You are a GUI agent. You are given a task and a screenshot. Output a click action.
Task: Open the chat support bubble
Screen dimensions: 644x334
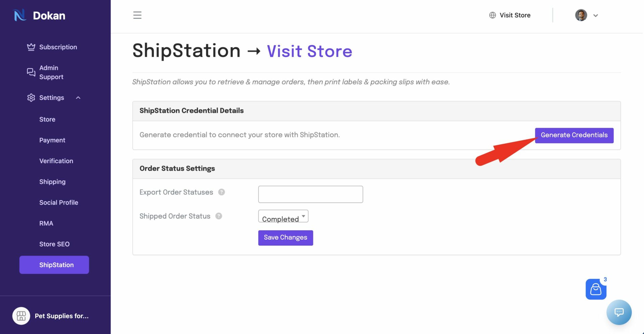(x=619, y=312)
